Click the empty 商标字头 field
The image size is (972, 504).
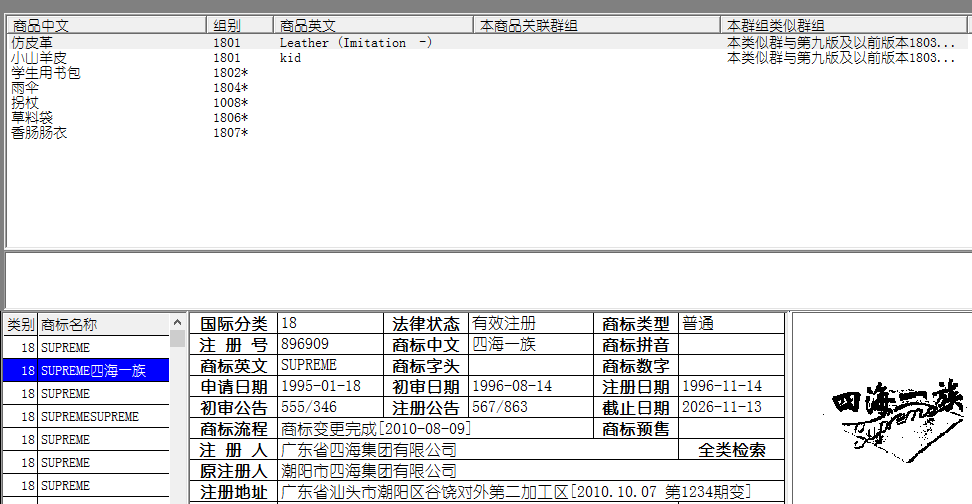point(531,365)
